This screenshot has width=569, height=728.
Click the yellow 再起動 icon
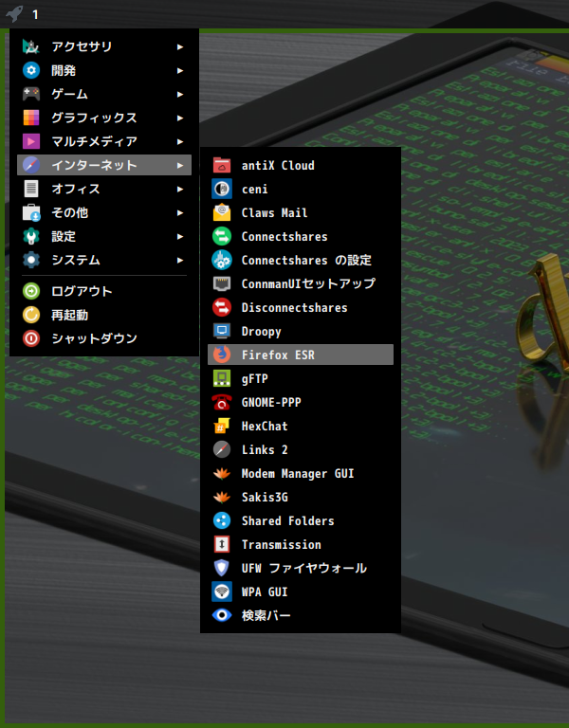(31, 315)
